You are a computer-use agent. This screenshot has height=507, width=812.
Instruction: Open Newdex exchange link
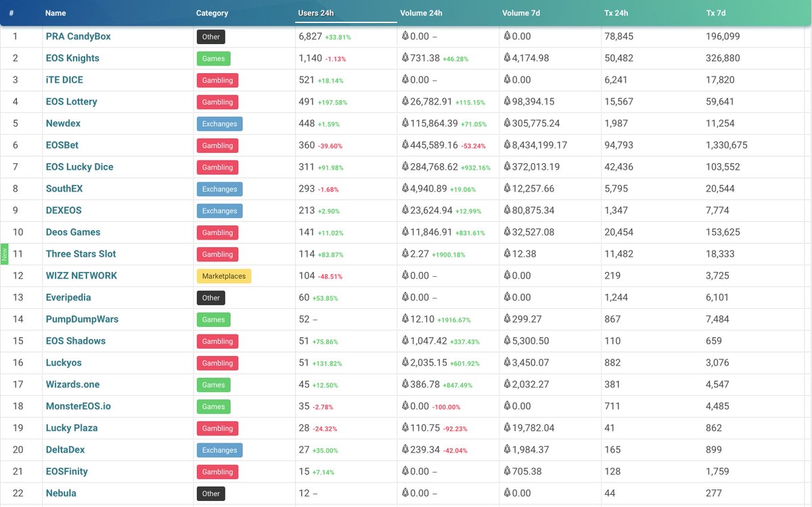pos(63,123)
